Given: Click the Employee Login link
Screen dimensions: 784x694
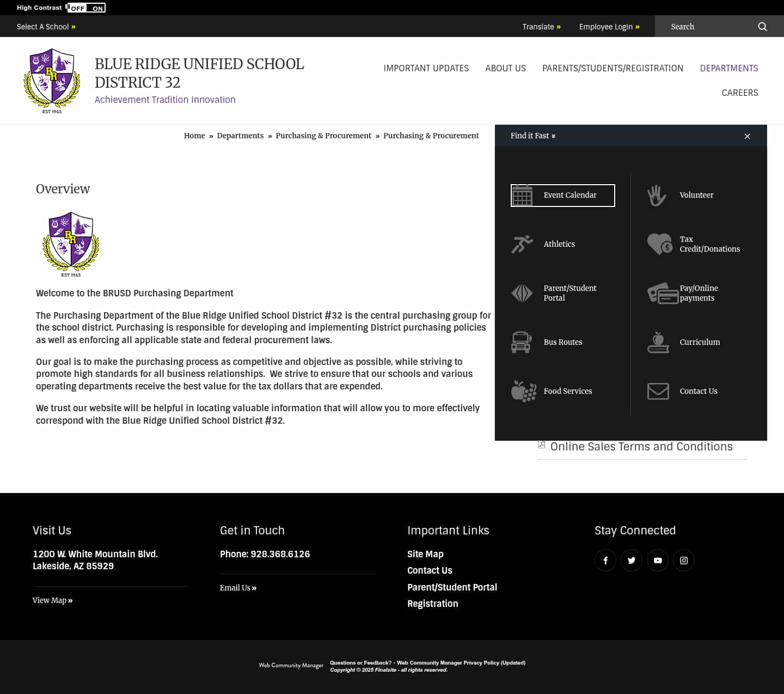Looking at the screenshot, I should [x=609, y=27].
